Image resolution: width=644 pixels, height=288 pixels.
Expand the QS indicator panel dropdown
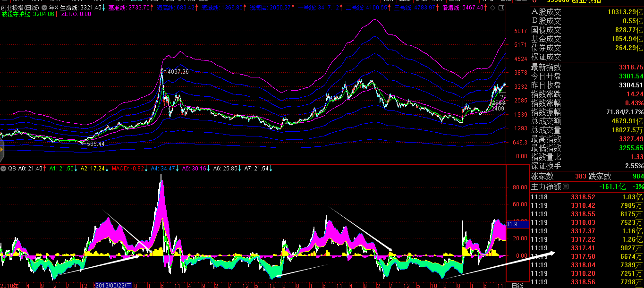tap(3, 168)
